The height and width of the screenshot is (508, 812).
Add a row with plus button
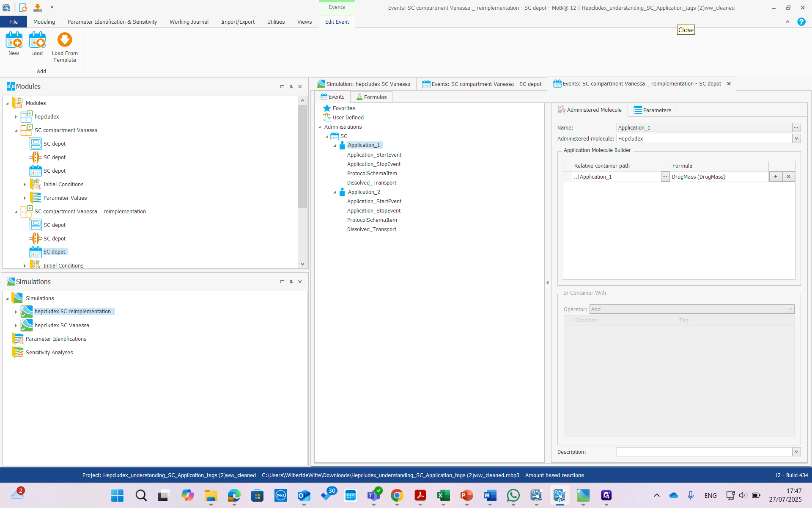(x=775, y=177)
